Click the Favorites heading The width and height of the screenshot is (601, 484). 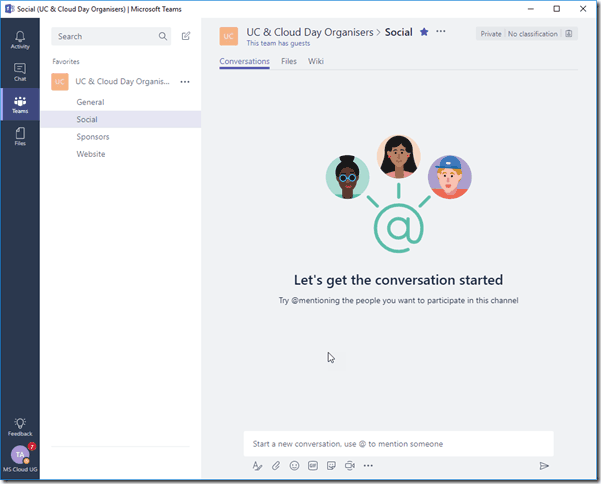tap(66, 61)
